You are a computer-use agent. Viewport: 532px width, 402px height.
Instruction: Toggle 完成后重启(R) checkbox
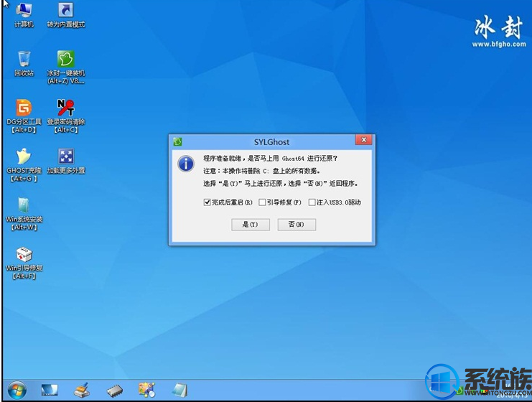tap(207, 202)
